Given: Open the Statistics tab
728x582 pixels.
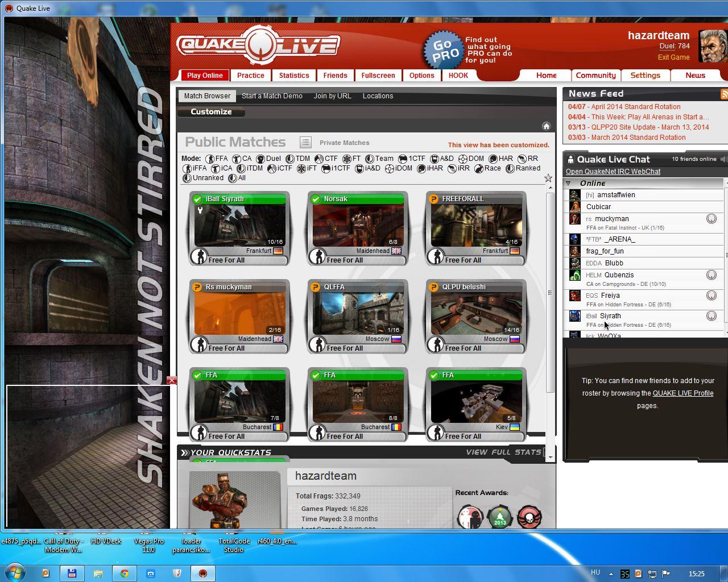Looking at the screenshot, I should (x=294, y=76).
